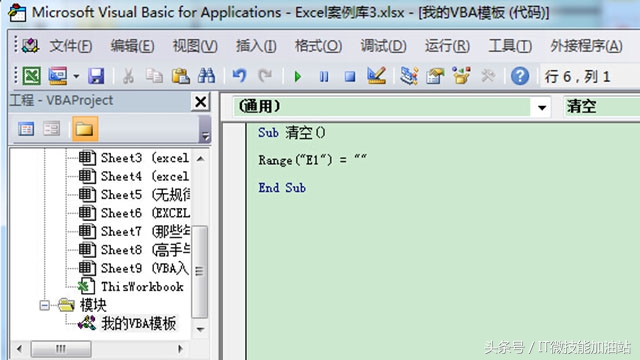This screenshot has width=640, height=360.
Task: Open the Object Browser icon
Action: 461,76
